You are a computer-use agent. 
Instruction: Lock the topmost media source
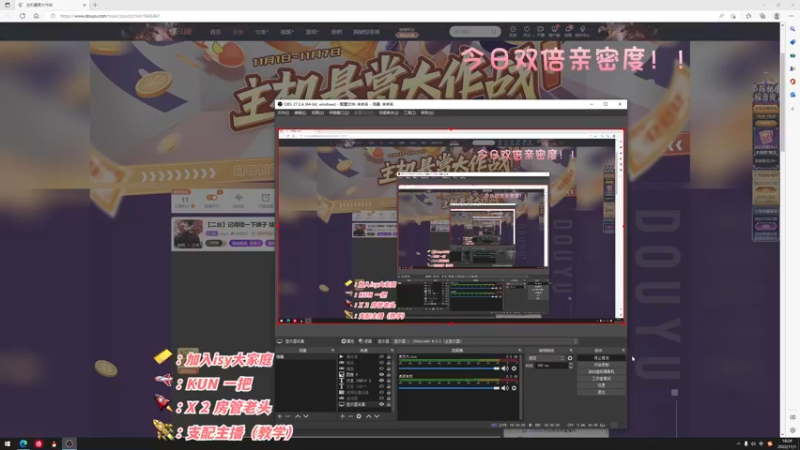389,357
